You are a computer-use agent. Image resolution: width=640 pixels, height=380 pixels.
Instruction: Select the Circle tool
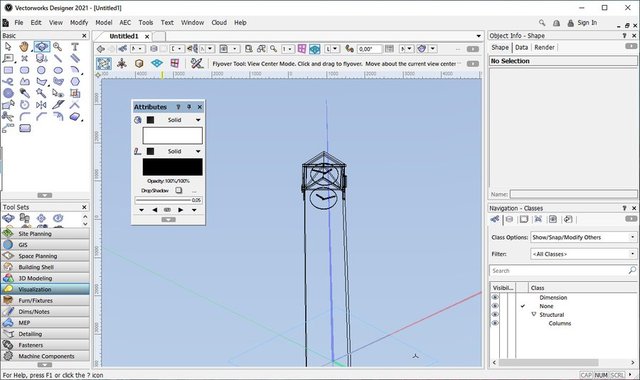[41, 70]
